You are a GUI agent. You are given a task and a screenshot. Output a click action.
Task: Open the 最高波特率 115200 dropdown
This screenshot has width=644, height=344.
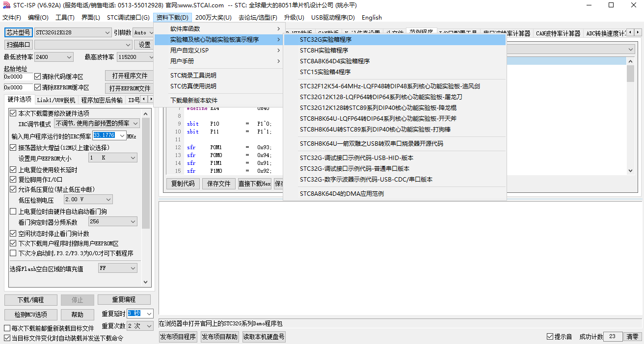(x=136, y=57)
